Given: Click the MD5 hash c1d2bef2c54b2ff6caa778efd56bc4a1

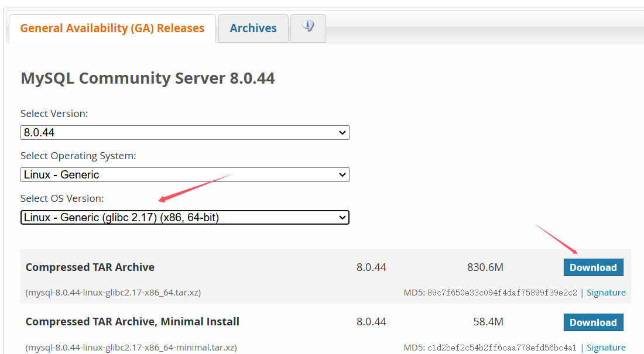Looking at the screenshot, I should (502, 348).
